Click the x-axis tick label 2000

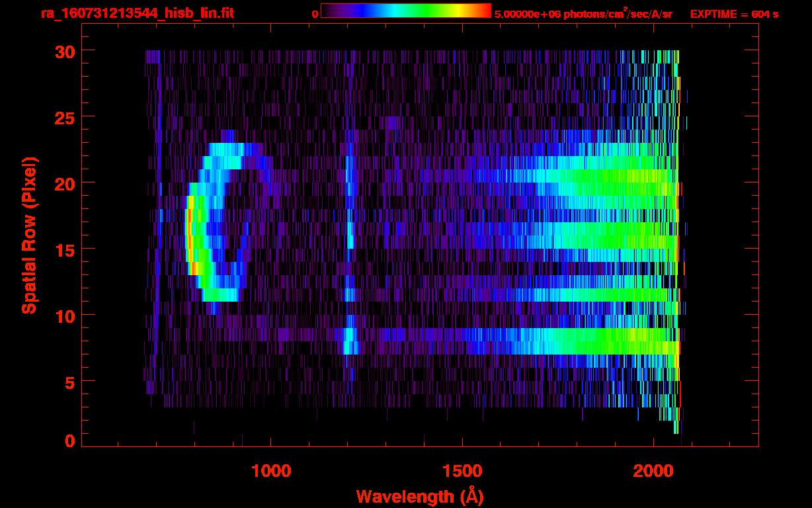pos(653,470)
